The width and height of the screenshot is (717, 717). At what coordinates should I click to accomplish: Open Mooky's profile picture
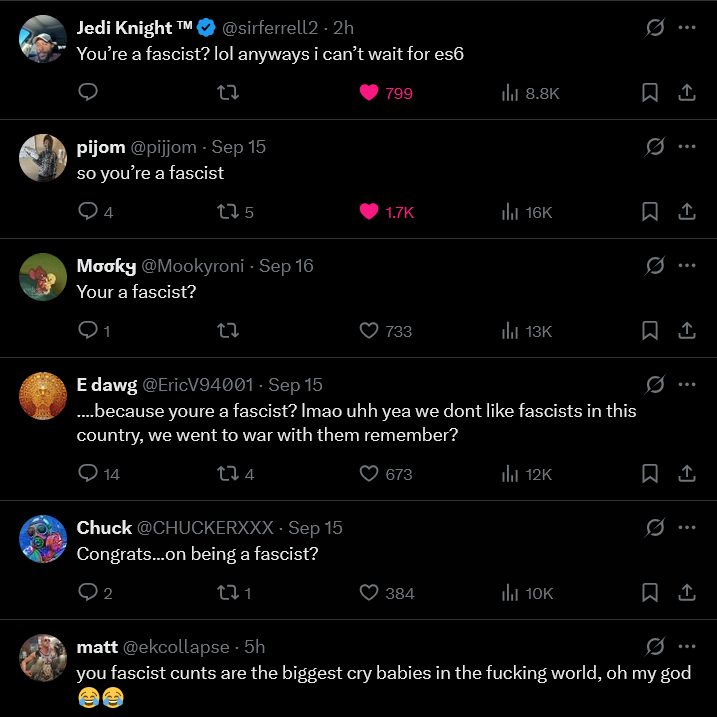(43, 277)
